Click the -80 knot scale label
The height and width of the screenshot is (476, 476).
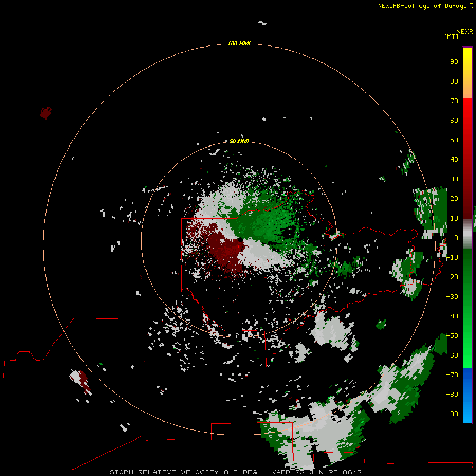click(452, 395)
